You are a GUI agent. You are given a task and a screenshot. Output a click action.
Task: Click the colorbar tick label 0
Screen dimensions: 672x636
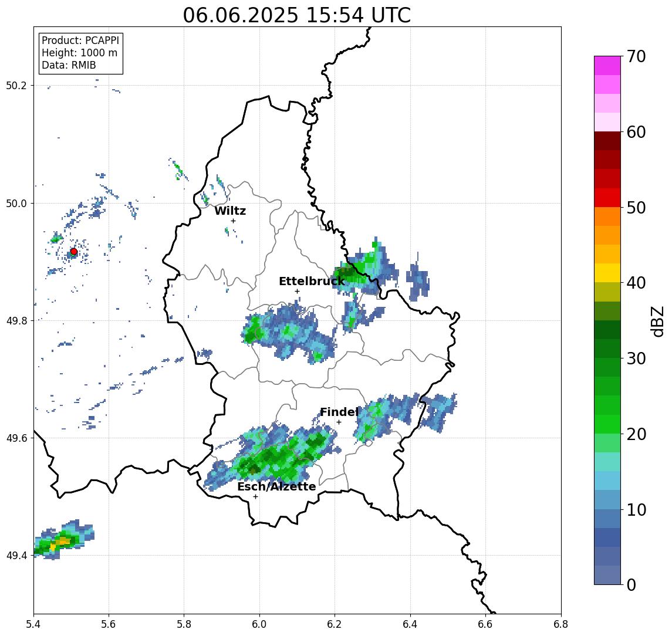pos(632,584)
